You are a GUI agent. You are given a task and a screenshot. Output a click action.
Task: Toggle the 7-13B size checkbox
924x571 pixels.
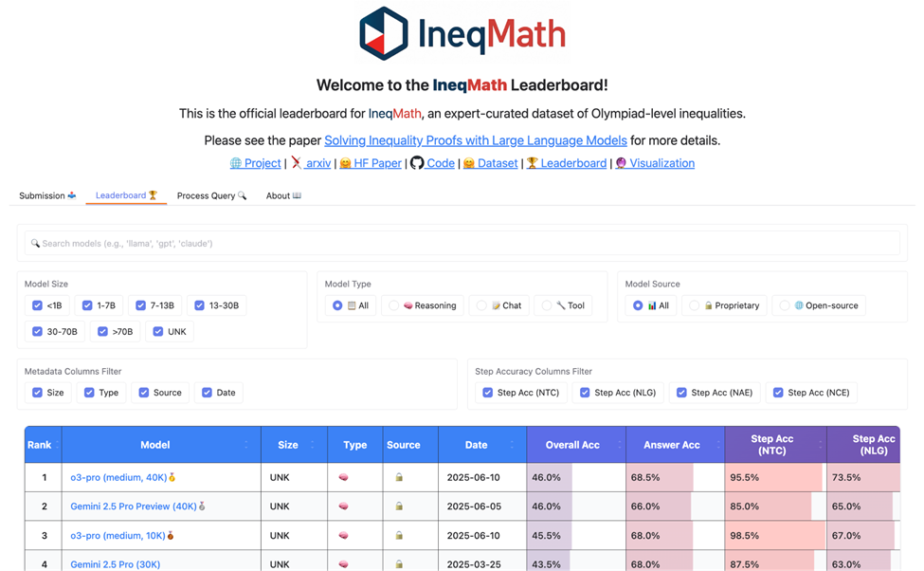[x=140, y=305]
